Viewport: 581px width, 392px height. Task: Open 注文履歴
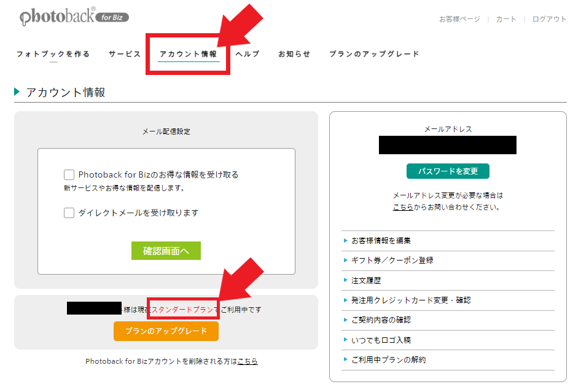pos(448,280)
